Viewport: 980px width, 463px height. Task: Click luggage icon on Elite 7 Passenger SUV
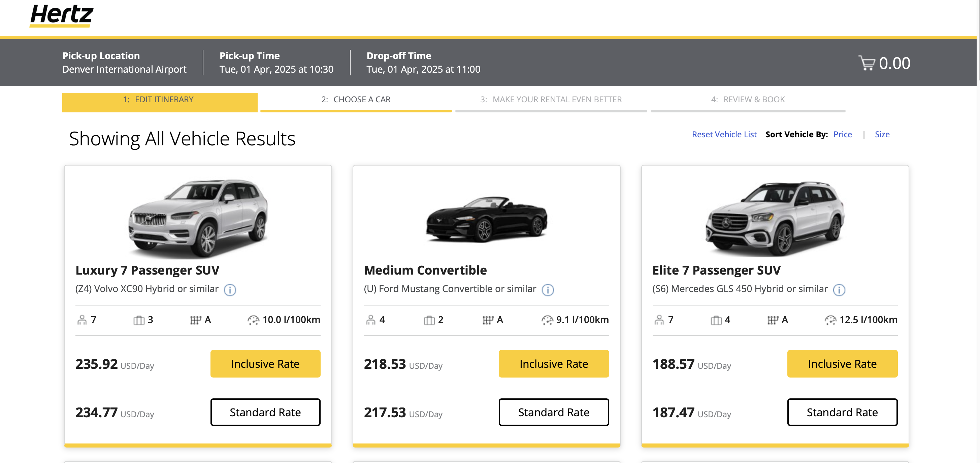tap(716, 320)
